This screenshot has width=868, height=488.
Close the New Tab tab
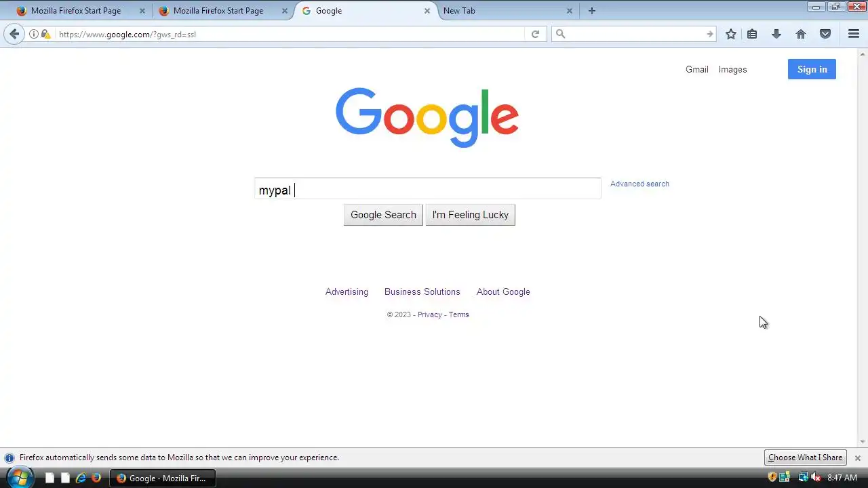(x=570, y=11)
